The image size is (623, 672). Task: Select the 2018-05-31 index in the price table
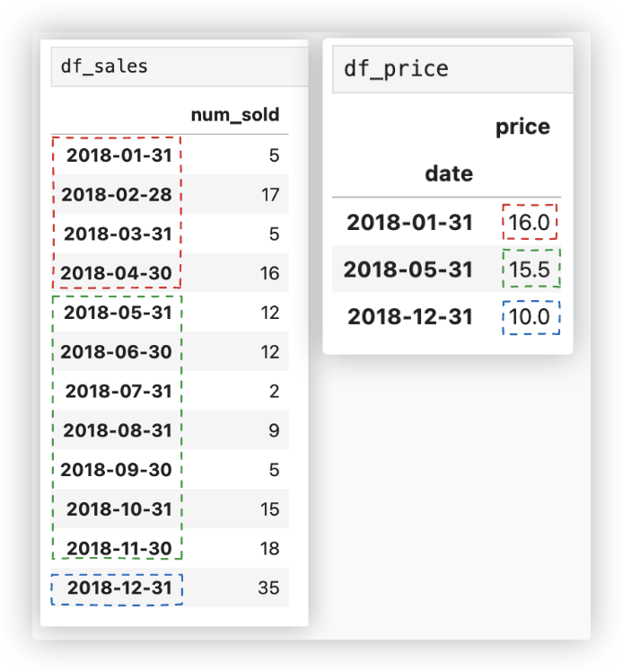coord(408,269)
